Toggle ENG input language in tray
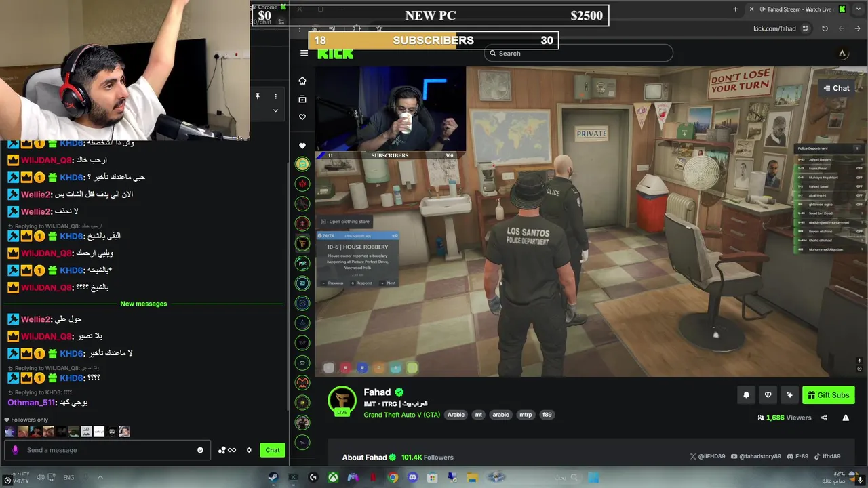 point(68,478)
